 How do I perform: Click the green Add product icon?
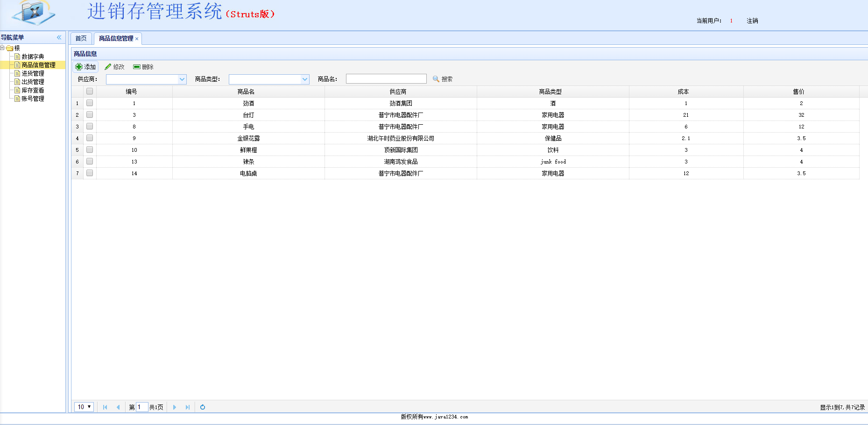click(x=79, y=67)
